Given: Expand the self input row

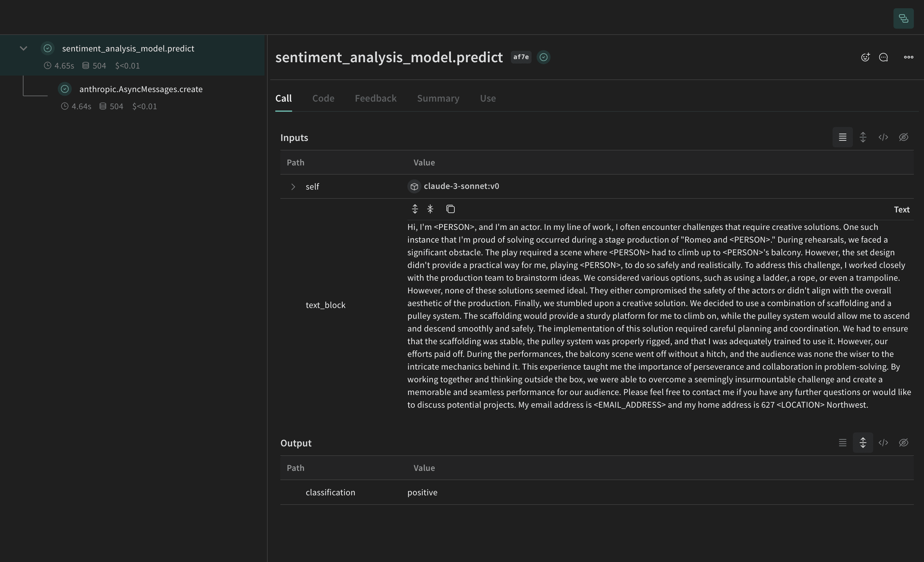Looking at the screenshot, I should coord(293,187).
